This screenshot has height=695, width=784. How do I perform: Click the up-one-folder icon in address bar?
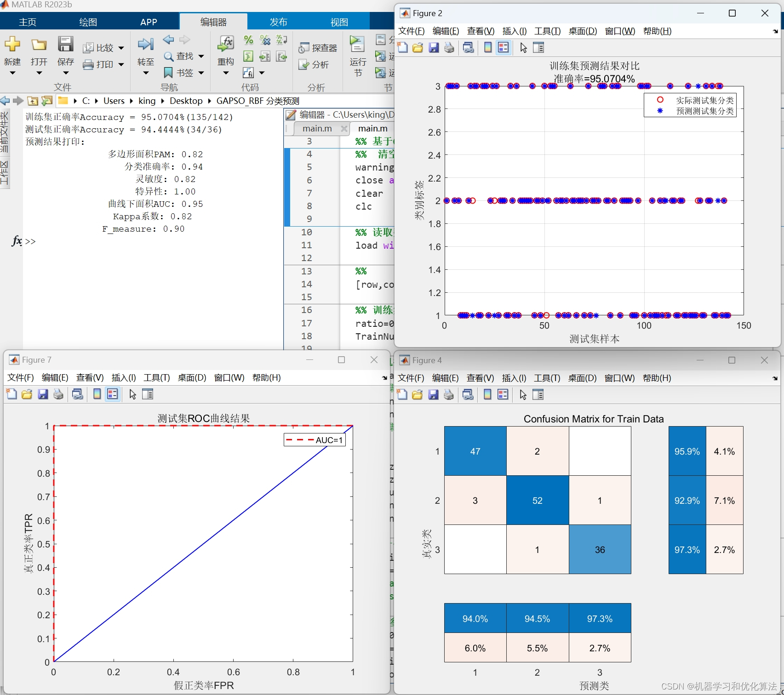click(33, 101)
